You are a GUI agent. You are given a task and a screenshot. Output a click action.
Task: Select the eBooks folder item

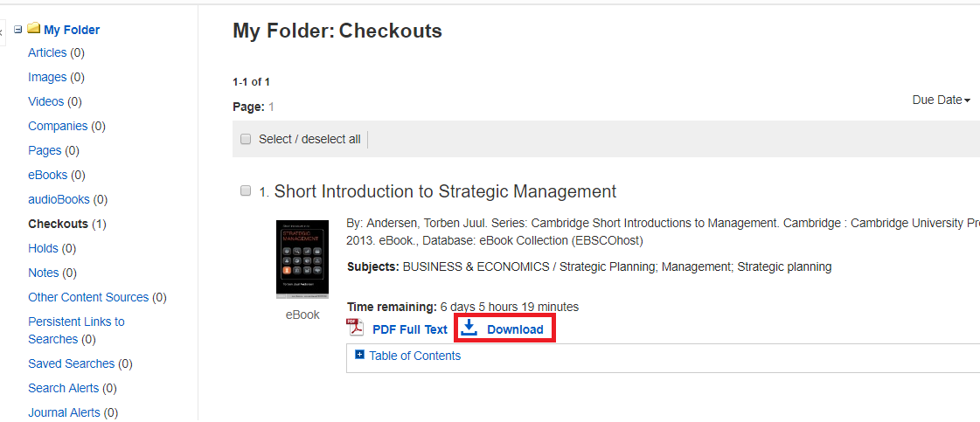[47, 176]
